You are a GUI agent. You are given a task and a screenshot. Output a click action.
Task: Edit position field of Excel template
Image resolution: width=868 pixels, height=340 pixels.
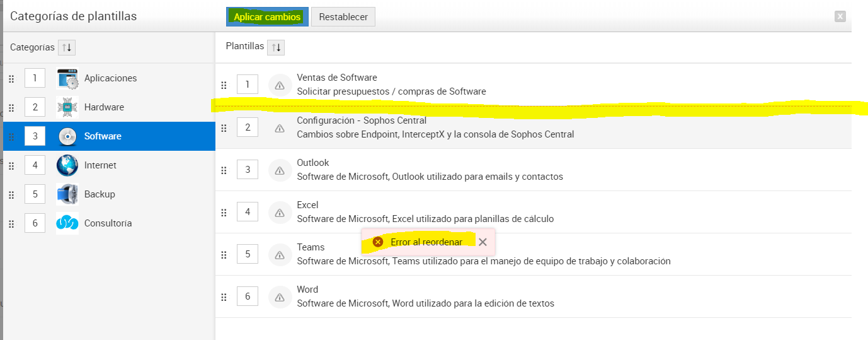pyautogui.click(x=248, y=212)
